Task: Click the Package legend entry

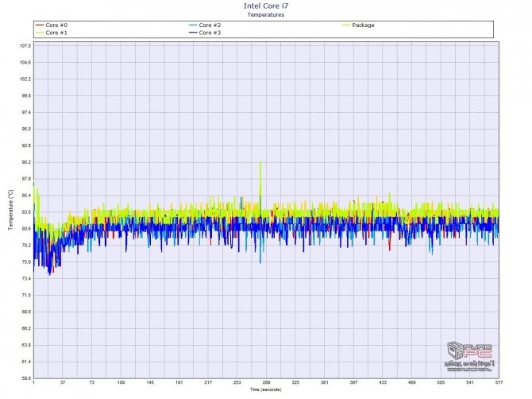Action: click(358, 25)
